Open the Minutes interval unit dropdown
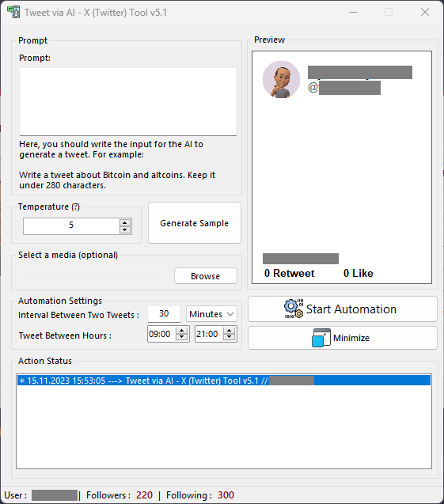This screenshot has height=504, width=444. coord(211,313)
